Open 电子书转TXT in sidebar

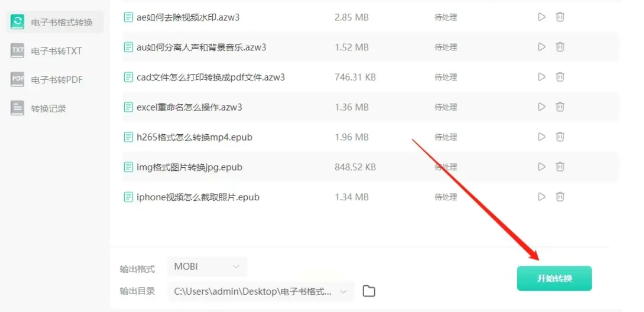pos(55,51)
